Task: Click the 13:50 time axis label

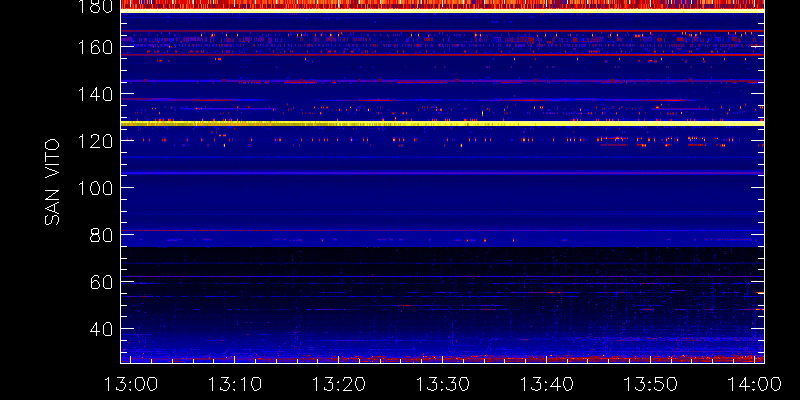Action: (651, 384)
